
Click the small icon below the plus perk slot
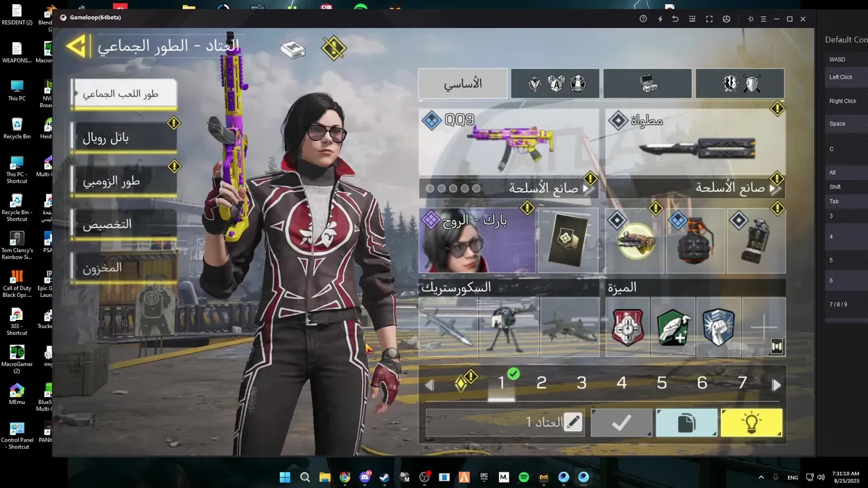(x=776, y=346)
